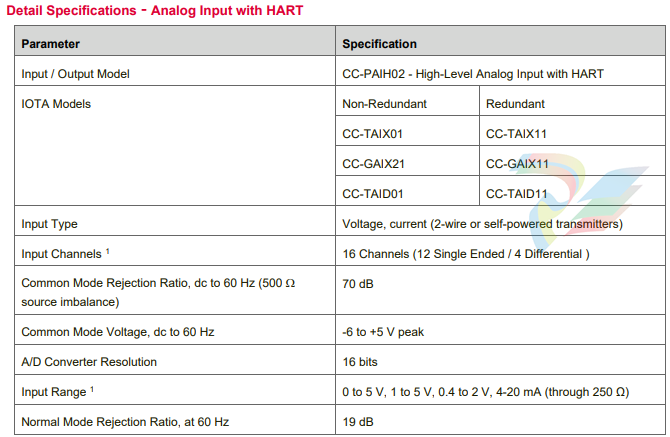Click the 'Specification' column header
670x437 pixels.
379,44
